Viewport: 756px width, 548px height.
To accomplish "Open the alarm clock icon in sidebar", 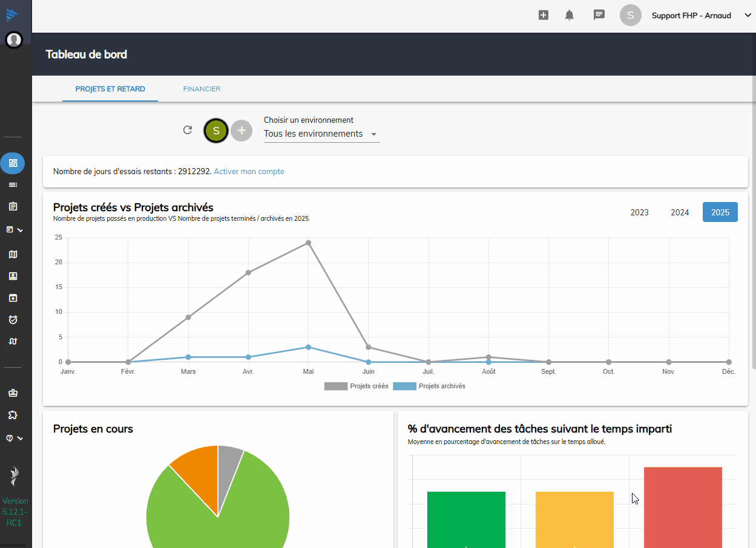I will 13,319.
